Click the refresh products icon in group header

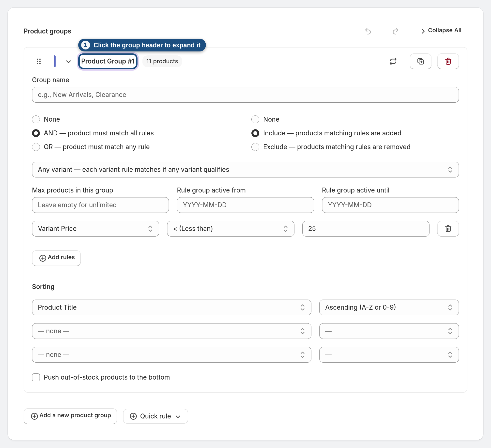click(x=393, y=61)
